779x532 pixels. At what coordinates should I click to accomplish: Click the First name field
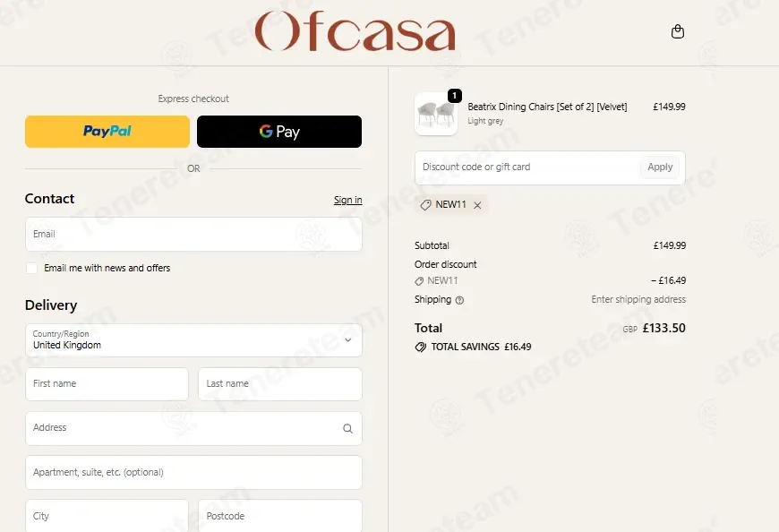[x=107, y=384]
